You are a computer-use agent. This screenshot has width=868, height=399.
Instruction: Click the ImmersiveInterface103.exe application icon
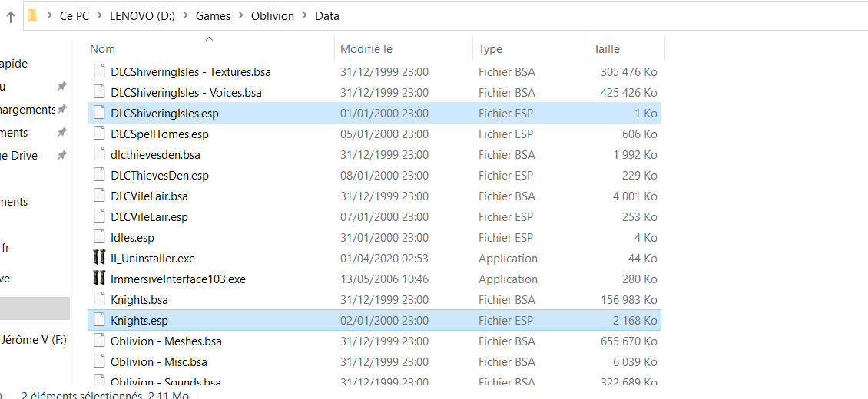point(99,279)
